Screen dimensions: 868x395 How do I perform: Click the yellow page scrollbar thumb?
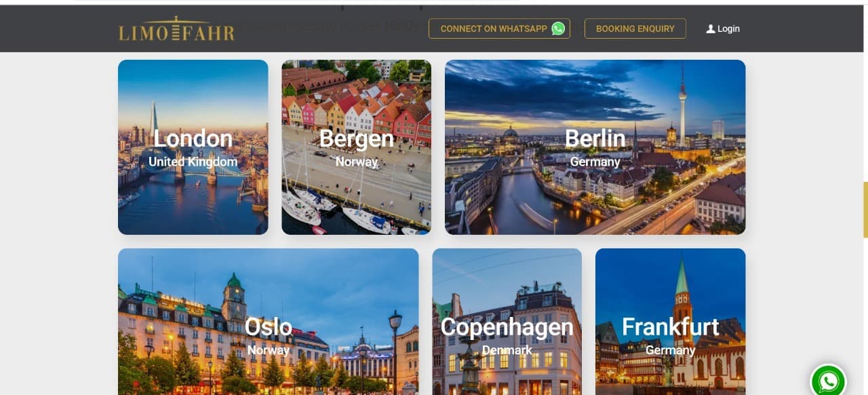[865, 210]
